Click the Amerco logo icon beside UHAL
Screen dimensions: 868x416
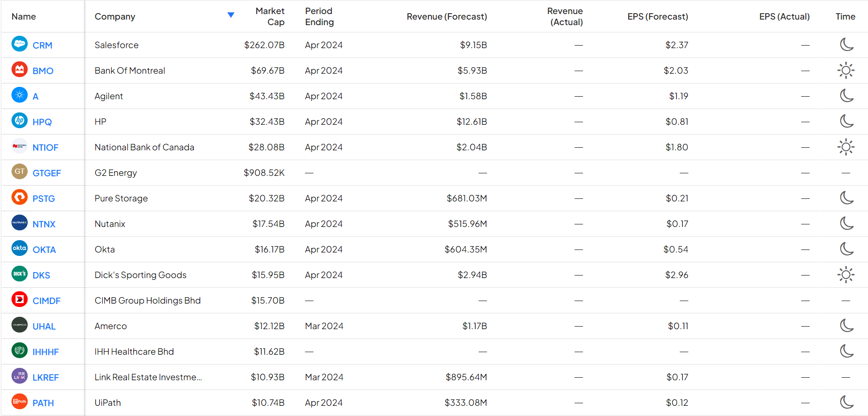[20, 325]
